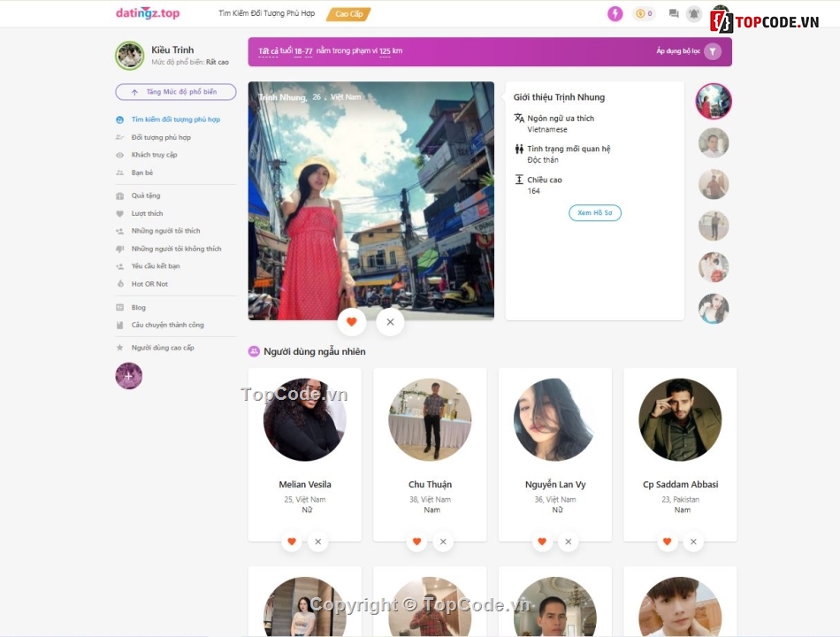Viewport: 840px width, 637px height.
Task: Click the Lượt thích heart icon in the sidebar
Action: coord(120,213)
